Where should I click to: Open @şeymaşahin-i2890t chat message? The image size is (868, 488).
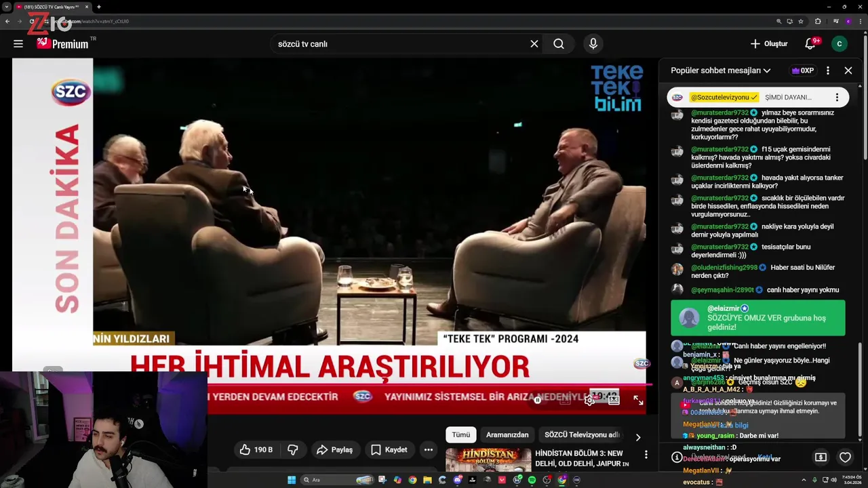pos(758,290)
